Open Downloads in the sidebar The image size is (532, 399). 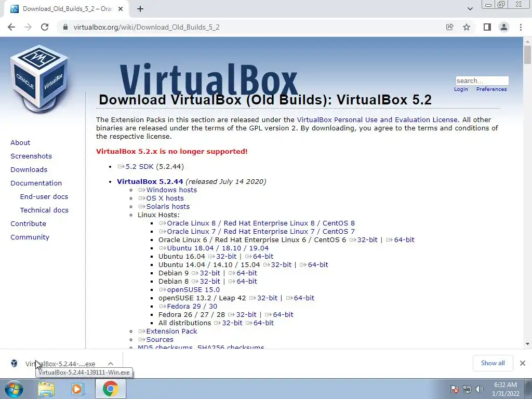coord(29,170)
